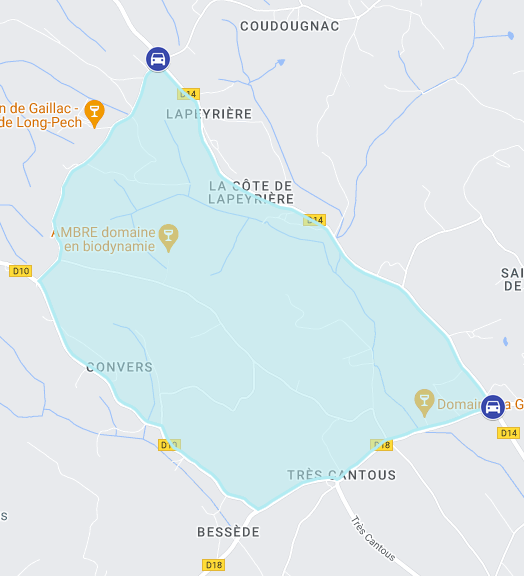Screen dimensions: 524x576
Task: Click the D14 badge under Lapeyrière car marker
Action: 189,94
